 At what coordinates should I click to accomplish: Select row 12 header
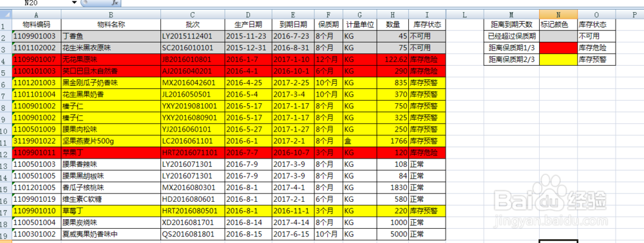6,153
